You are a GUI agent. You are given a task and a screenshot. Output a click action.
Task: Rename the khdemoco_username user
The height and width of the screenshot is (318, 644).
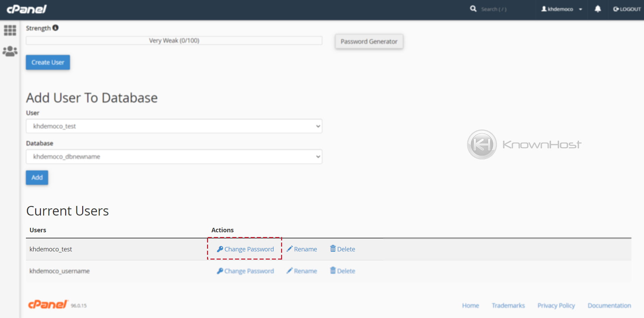click(302, 271)
